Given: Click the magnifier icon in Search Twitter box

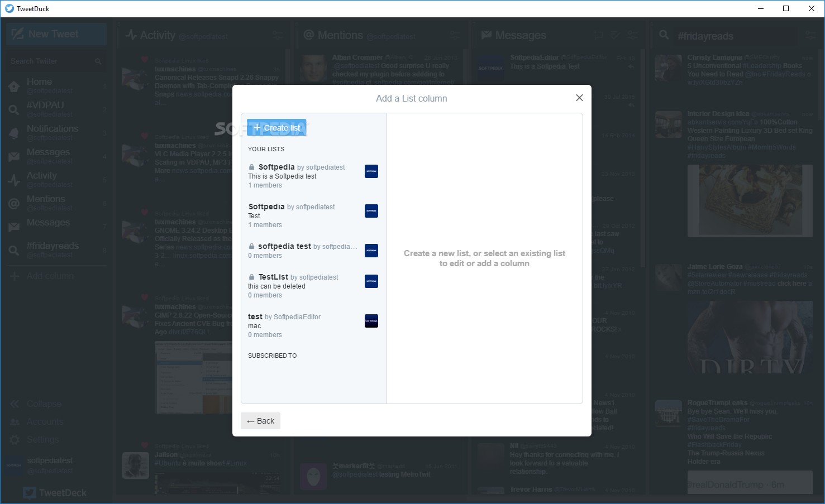Looking at the screenshot, I should click(98, 61).
